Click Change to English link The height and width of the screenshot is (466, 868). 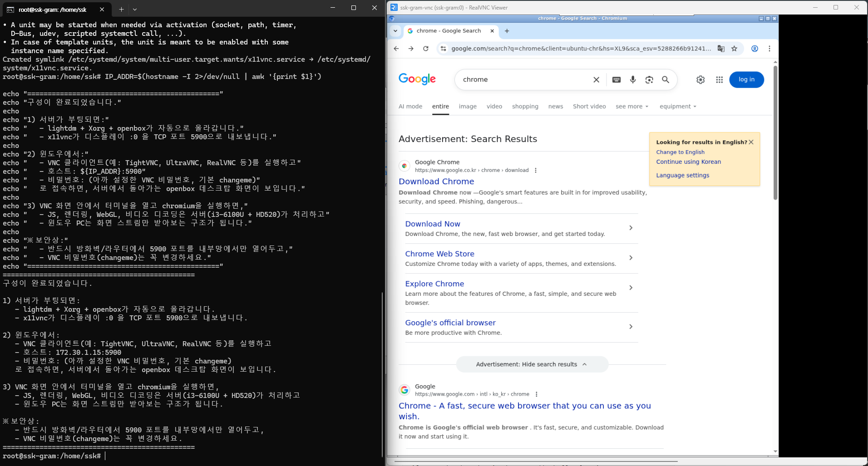click(x=680, y=152)
